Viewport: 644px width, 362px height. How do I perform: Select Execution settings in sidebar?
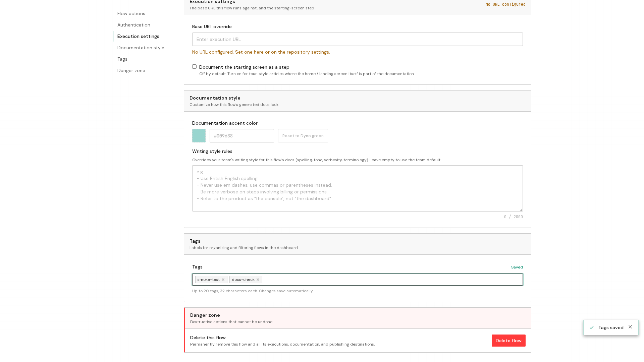138,36
